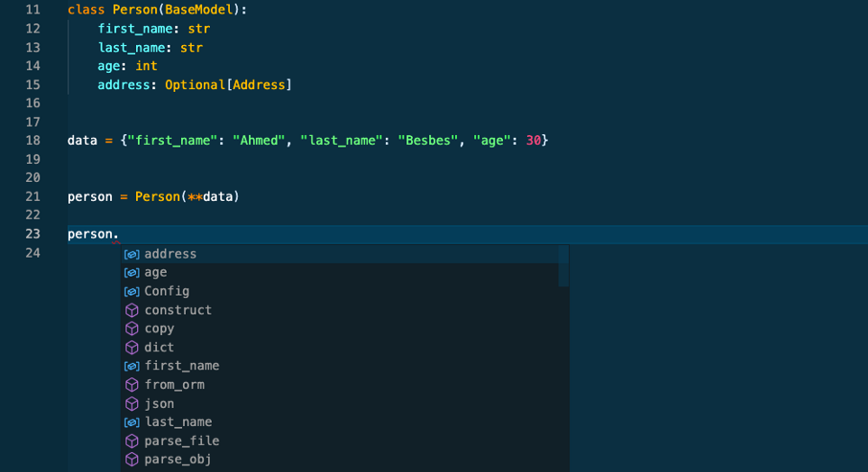The width and height of the screenshot is (868, 472).
Task: Place cursor on class name Person
Action: point(135,10)
